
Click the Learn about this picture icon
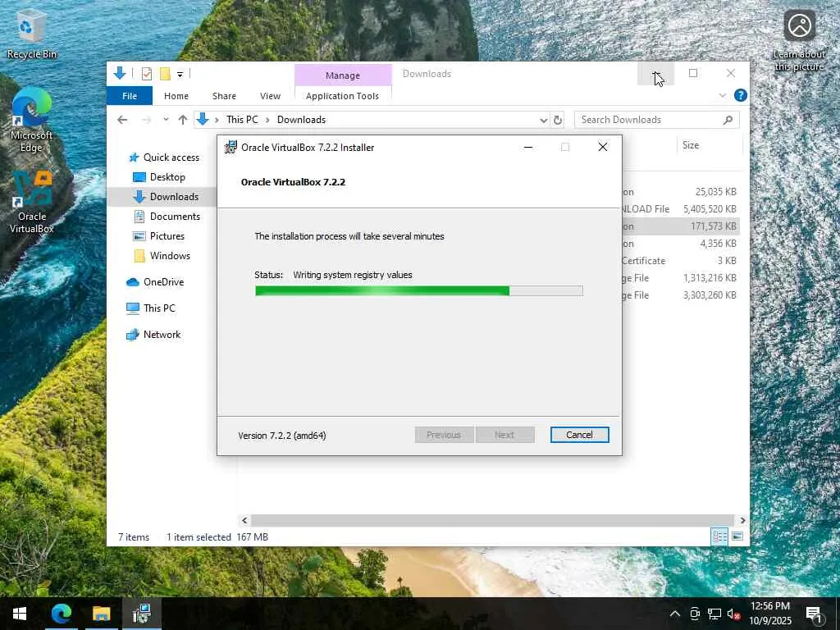(799, 40)
